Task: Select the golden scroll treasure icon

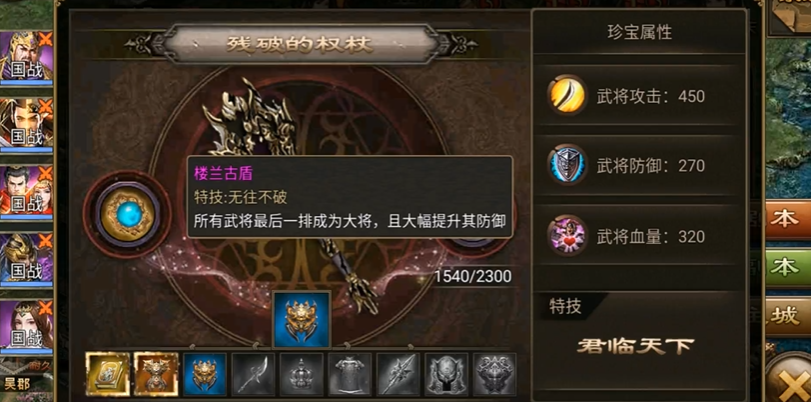Action: [x=108, y=374]
